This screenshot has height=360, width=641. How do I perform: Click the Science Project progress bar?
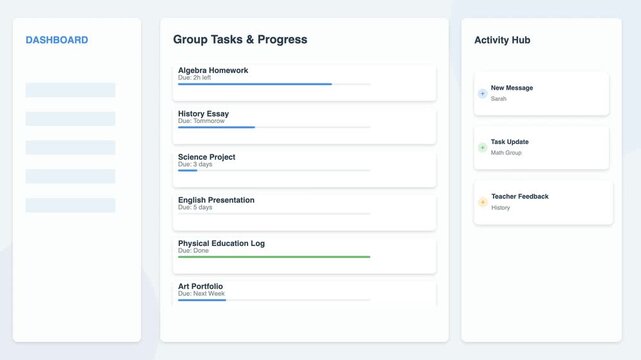pyautogui.click(x=274, y=170)
